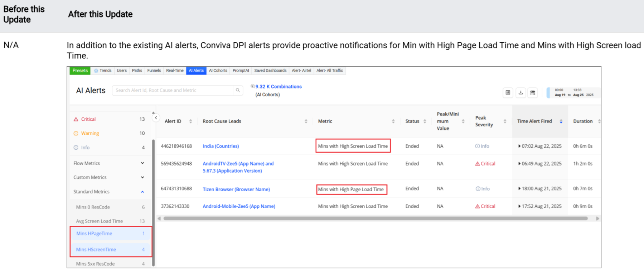Open the Real-Time tab
Image resolution: width=644 pixels, height=273 pixels.
[175, 71]
